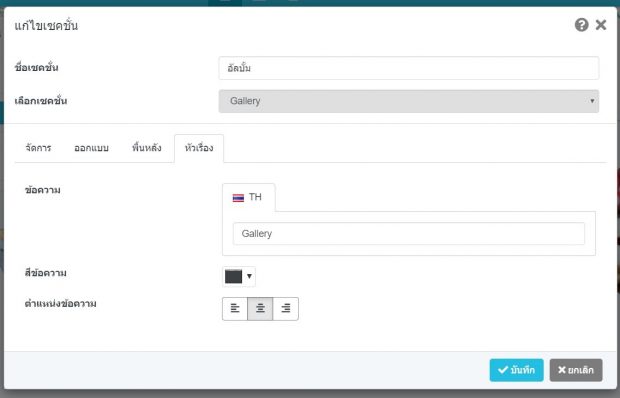Align heading text to the right
This screenshot has width=620, height=398.
pos(285,309)
